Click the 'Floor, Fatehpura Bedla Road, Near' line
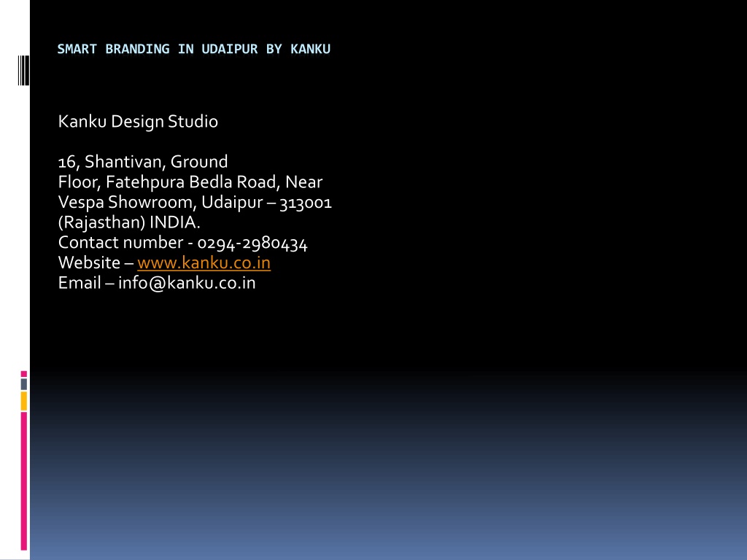Viewport: 747px width, 560px height. pos(190,182)
